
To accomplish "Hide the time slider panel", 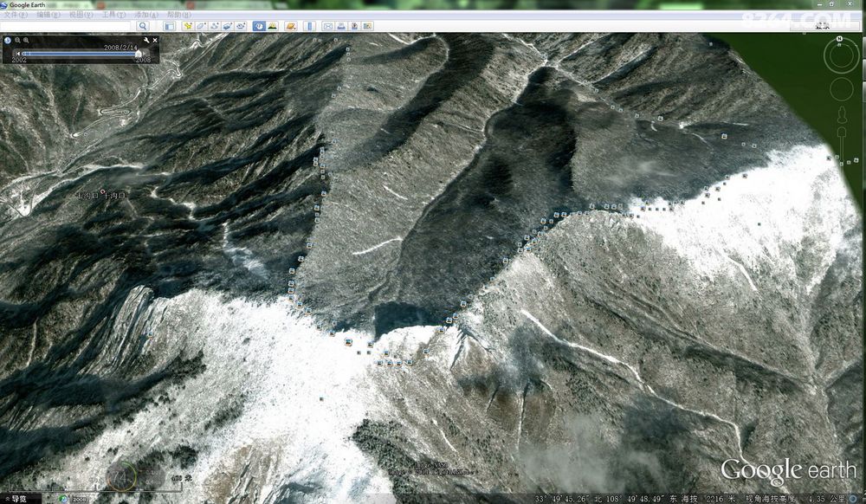I will [154, 40].
